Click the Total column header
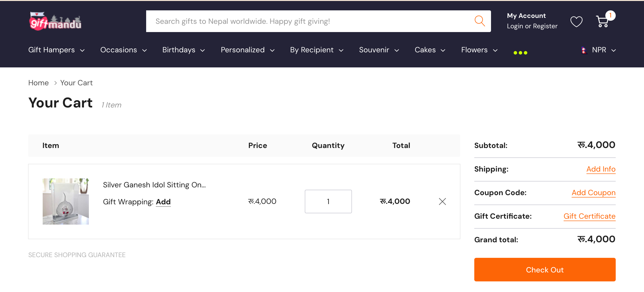 tap(401, 145)
